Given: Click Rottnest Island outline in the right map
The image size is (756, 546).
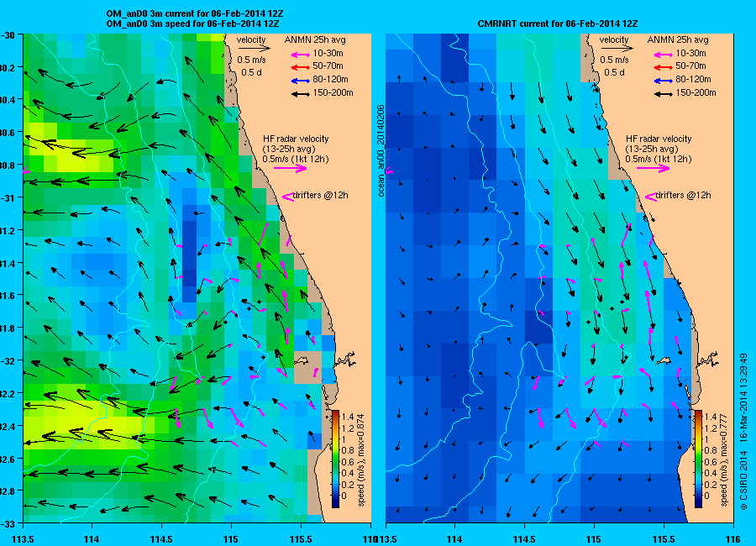Looking at the screenshot, I should coord(664,360).
